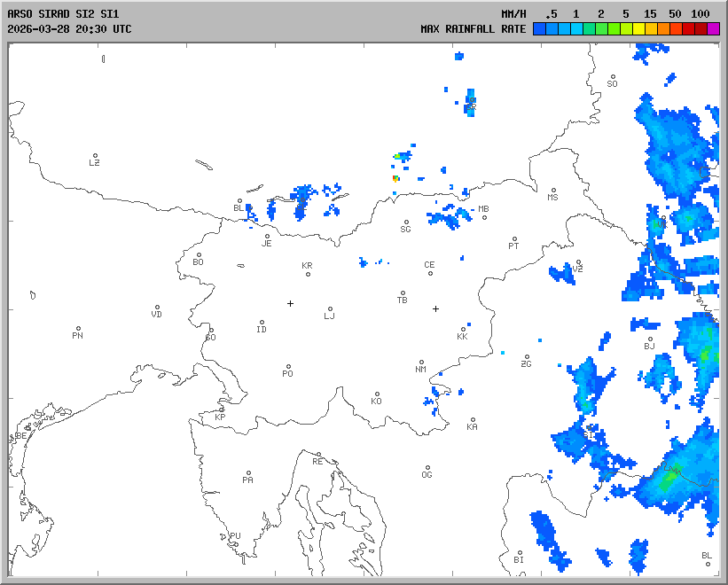Click the LZ city label

[x=94, y=163]
